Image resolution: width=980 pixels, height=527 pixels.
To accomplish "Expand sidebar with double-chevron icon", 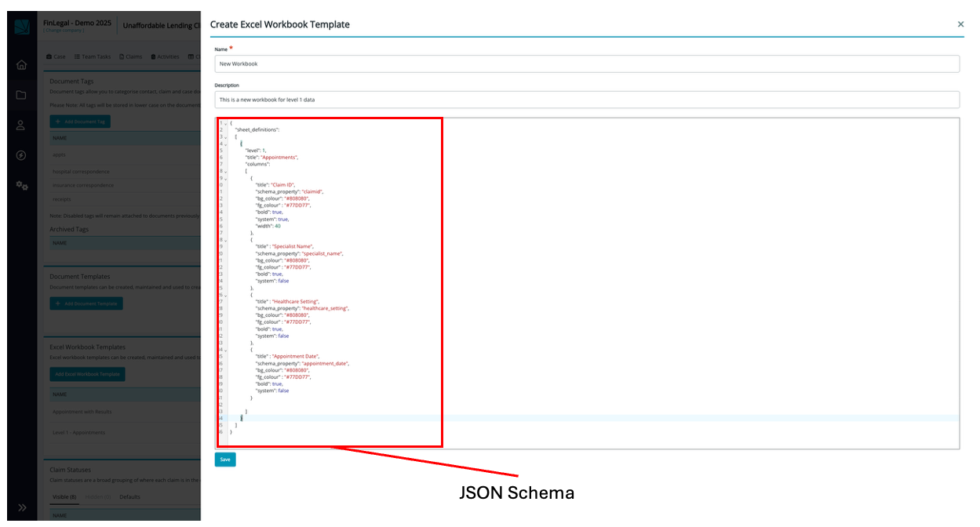I will click(21, 507).
